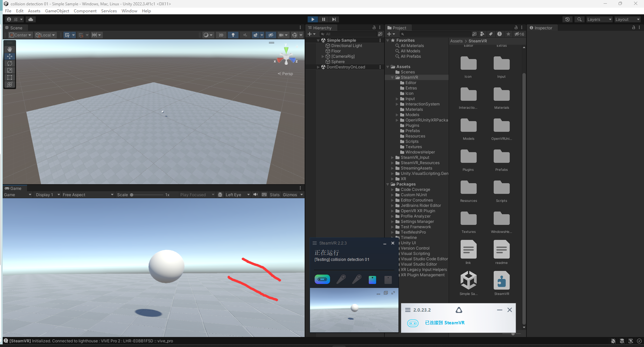644x347 pixels.
Task: Open the Play Focused dropdown
Action: (x=197, y=195)
